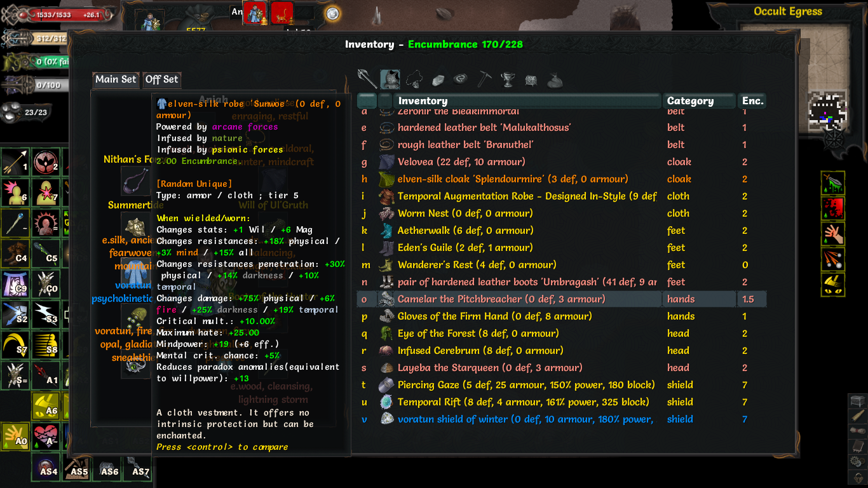Select Layeba the Starqueen item

[x=562, y=368]
